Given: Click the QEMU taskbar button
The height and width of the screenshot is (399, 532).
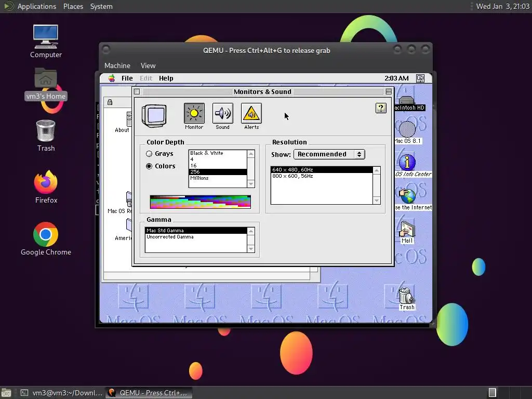Looking at the screenshot, I should 149,393.
